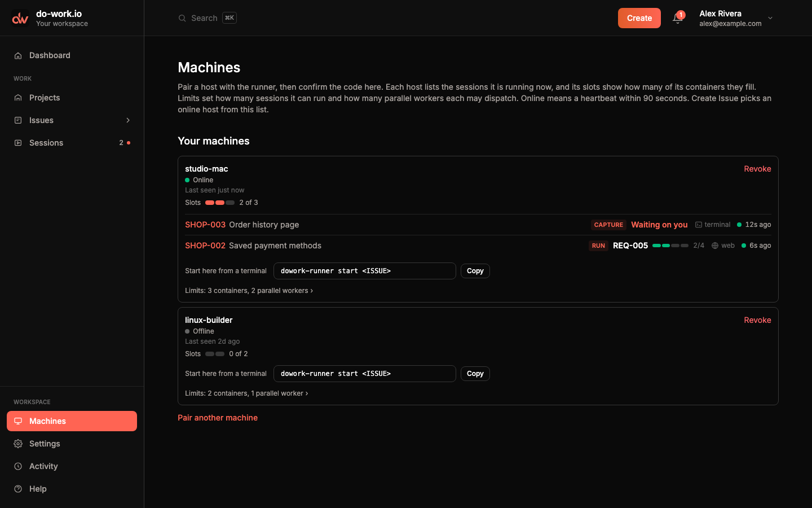Focus the Search field
812x508 pixels.
(208, 18)
